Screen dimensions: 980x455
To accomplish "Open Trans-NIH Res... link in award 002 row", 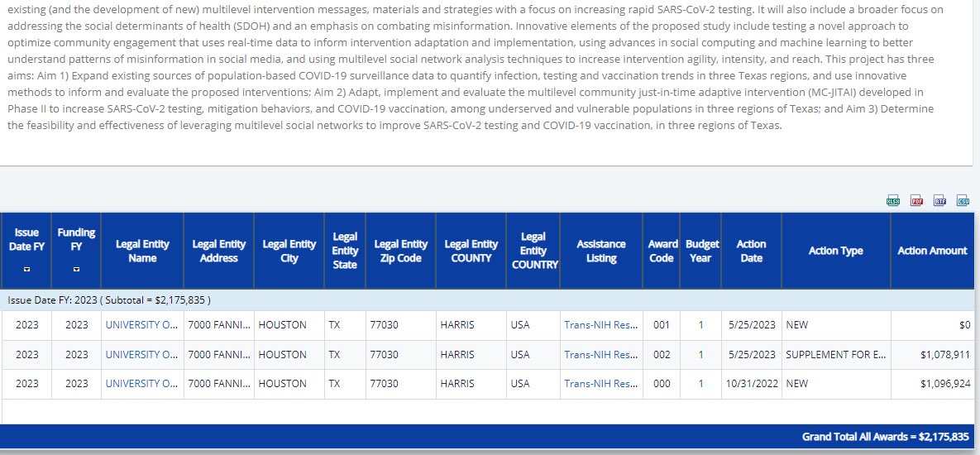I will 600,354.
